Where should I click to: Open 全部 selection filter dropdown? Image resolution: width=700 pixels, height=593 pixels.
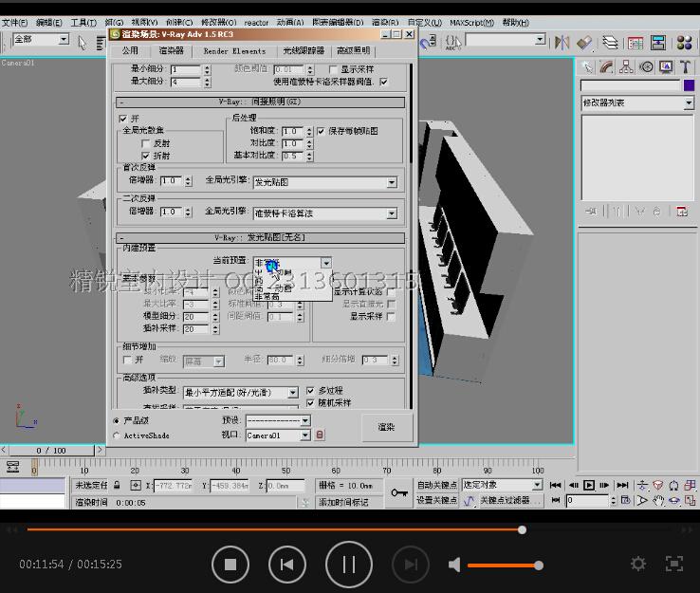click(41, 40)
